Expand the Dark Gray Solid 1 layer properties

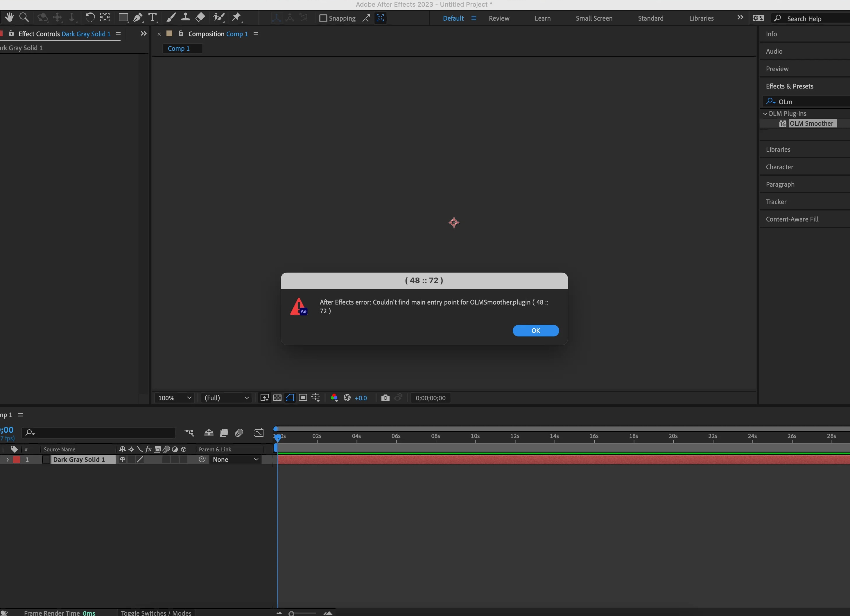(7, 460)
